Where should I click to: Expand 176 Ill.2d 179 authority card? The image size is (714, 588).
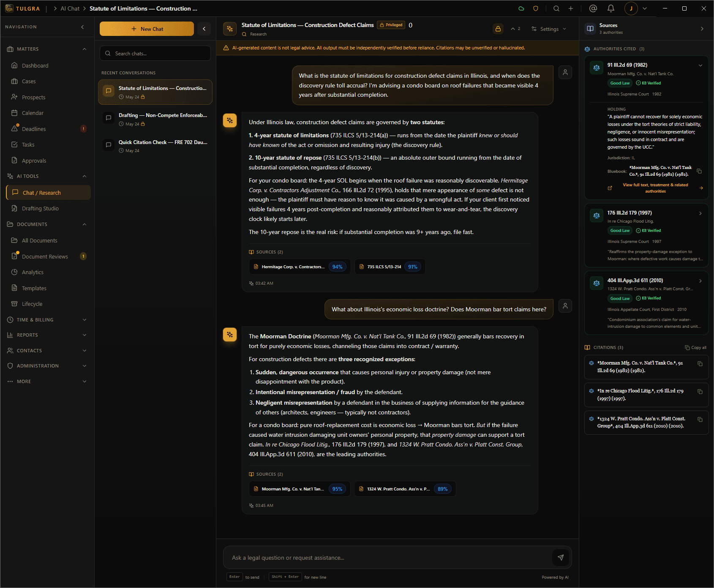click(700, 213)
